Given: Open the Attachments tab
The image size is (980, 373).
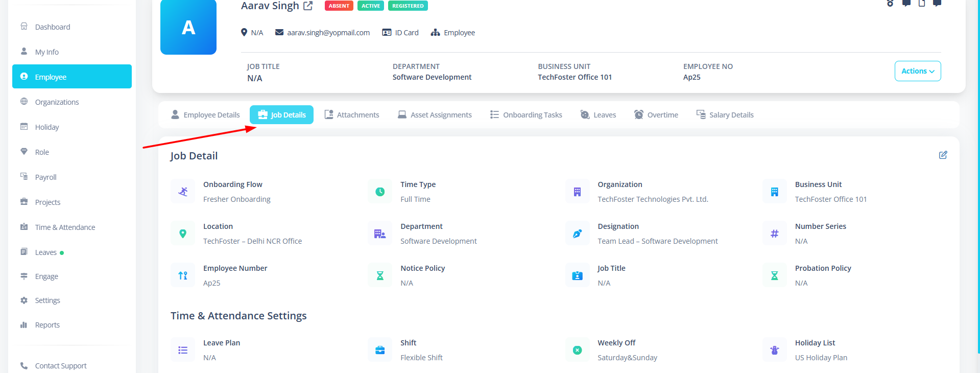Looking at the screenshot, I should point(352,115).
